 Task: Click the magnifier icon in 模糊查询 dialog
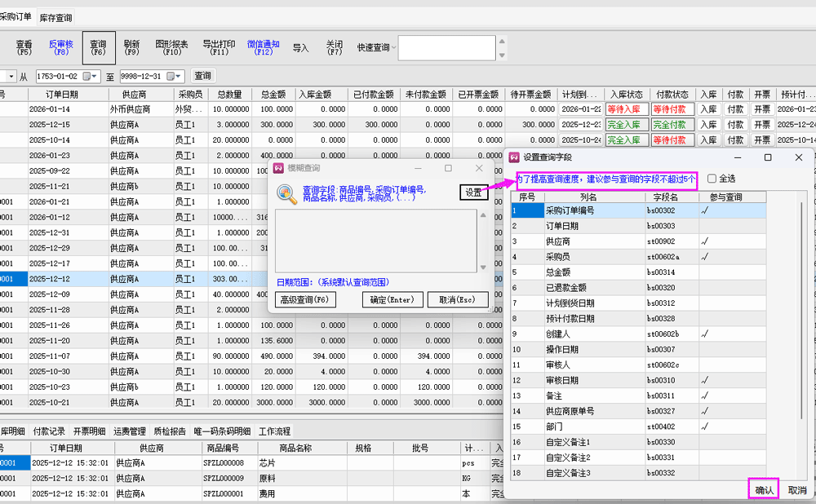point(287,194)
